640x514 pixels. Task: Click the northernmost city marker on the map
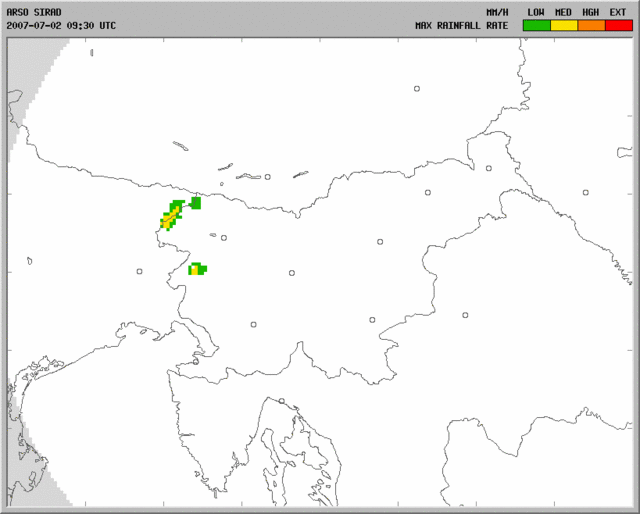tap(417, 88)
